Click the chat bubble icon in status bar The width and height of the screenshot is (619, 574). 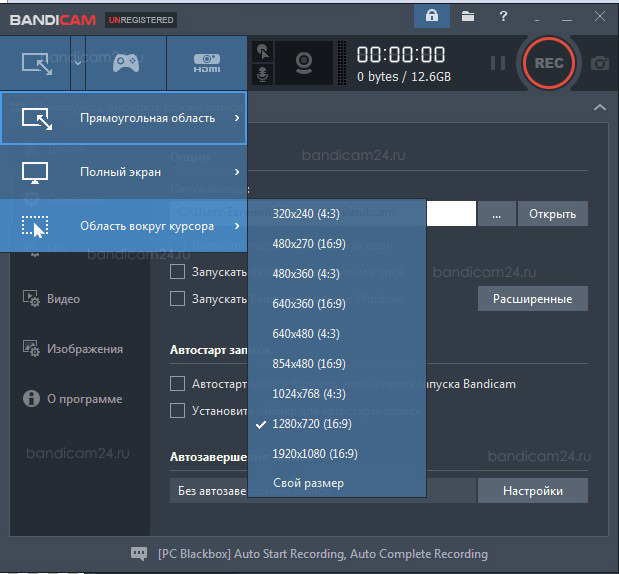click(139, 553)
